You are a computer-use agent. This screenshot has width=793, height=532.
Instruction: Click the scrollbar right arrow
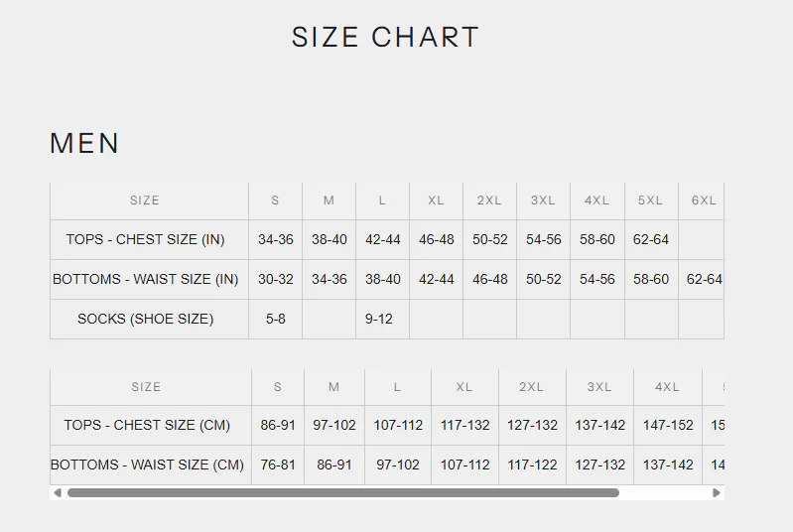[717, 492]
